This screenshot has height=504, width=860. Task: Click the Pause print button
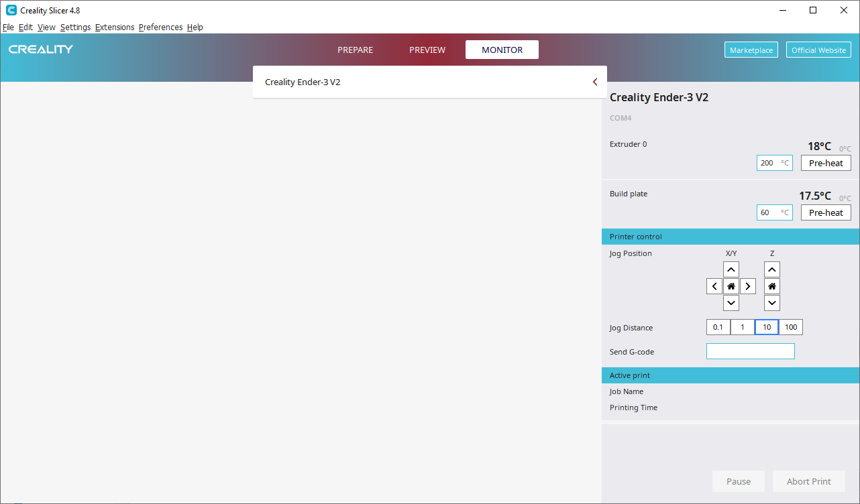point(739,481)
